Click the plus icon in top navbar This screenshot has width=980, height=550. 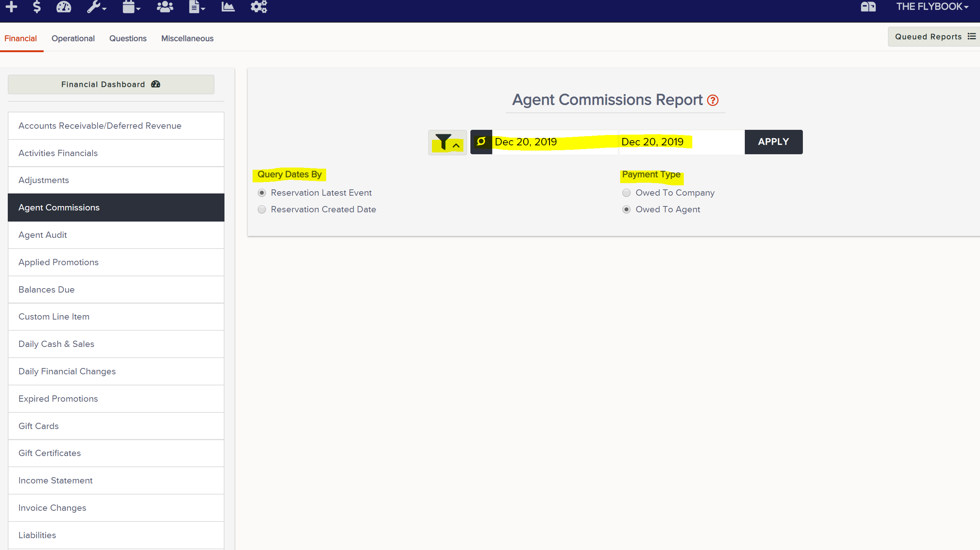pyautogui.click(x=11, y=6)
